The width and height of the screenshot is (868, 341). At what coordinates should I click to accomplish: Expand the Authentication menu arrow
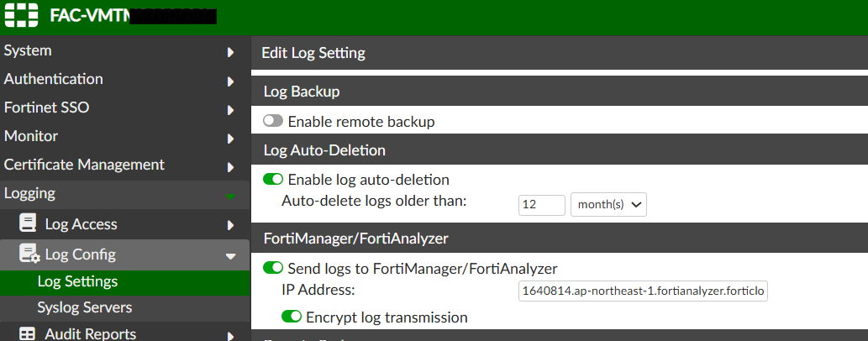coord(231,81)
